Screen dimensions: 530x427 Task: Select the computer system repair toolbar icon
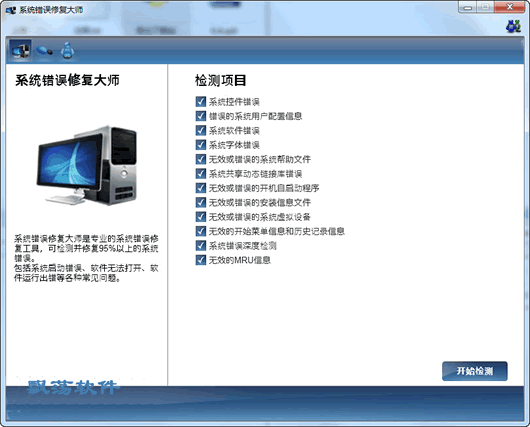(20, 51)
